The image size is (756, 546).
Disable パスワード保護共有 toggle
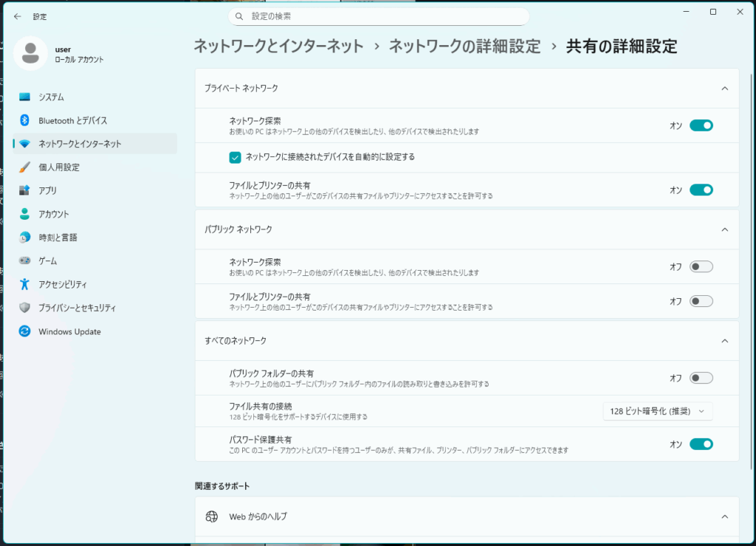coord(701,444)
